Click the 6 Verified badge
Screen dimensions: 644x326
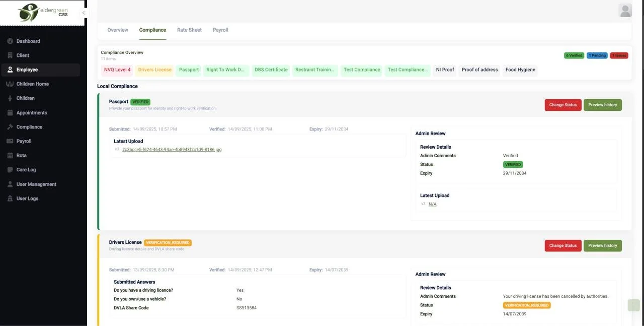coord(574,55)
